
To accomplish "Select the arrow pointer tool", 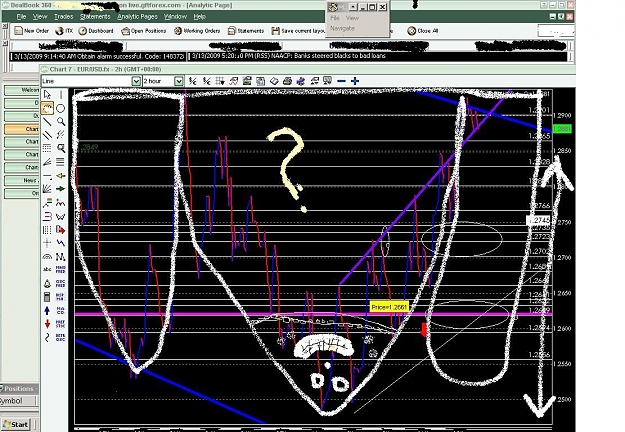I will pos(47,94).
